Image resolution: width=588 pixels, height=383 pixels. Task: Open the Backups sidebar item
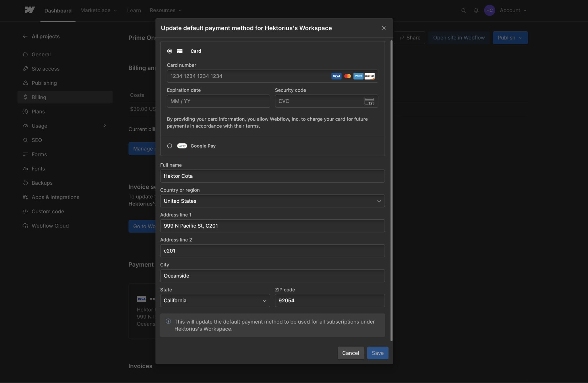[x=65, y=183]
